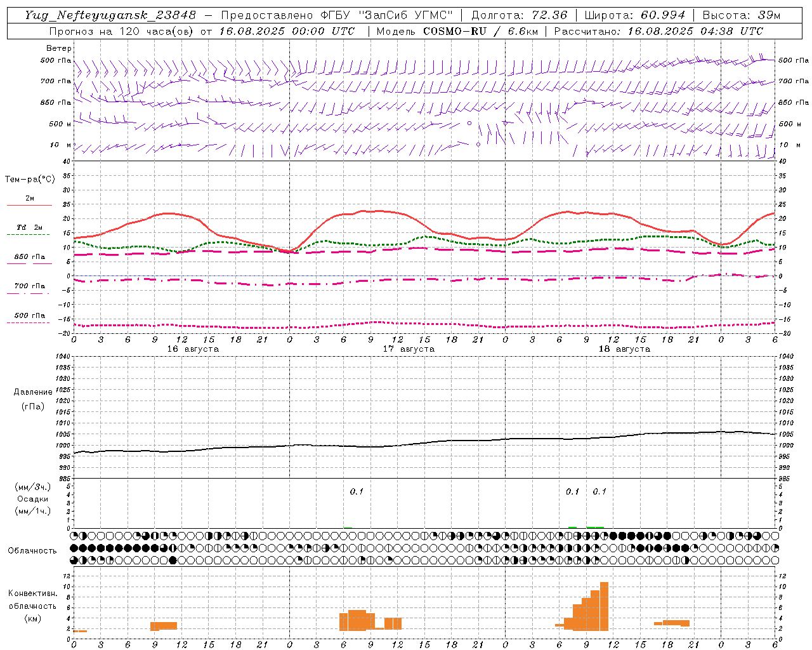This screenshot has width=812, height=650.
Task: Click the station title Yug_Nefteyugansk_23848
Action: (x=110, y=15)
